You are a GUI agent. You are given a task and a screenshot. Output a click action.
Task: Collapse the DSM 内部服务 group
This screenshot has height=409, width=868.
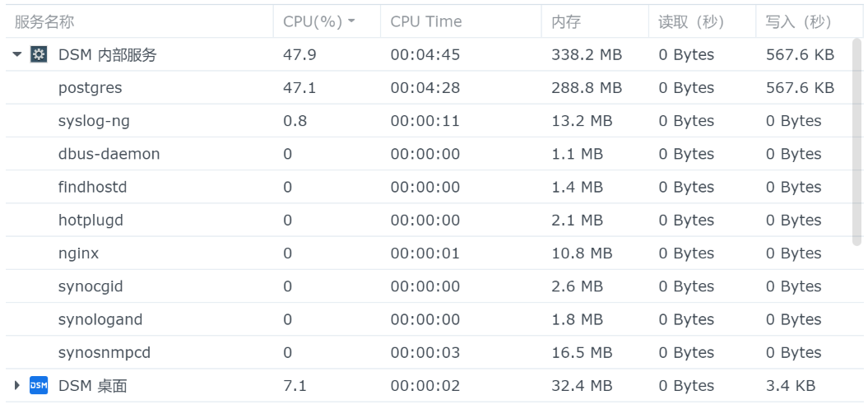point(17,54)
